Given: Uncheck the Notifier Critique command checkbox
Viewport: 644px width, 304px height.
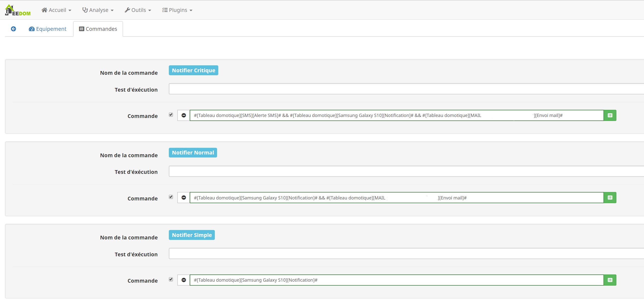Looking at the screenshot, I should point(171,115).
